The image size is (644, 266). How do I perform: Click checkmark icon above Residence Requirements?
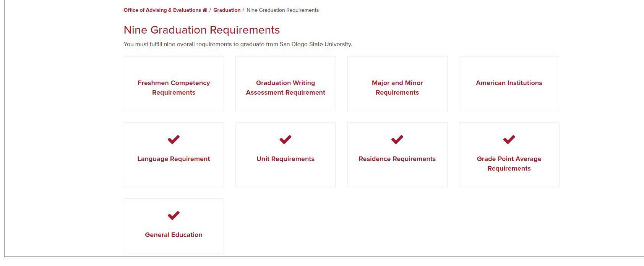point(397,140)
